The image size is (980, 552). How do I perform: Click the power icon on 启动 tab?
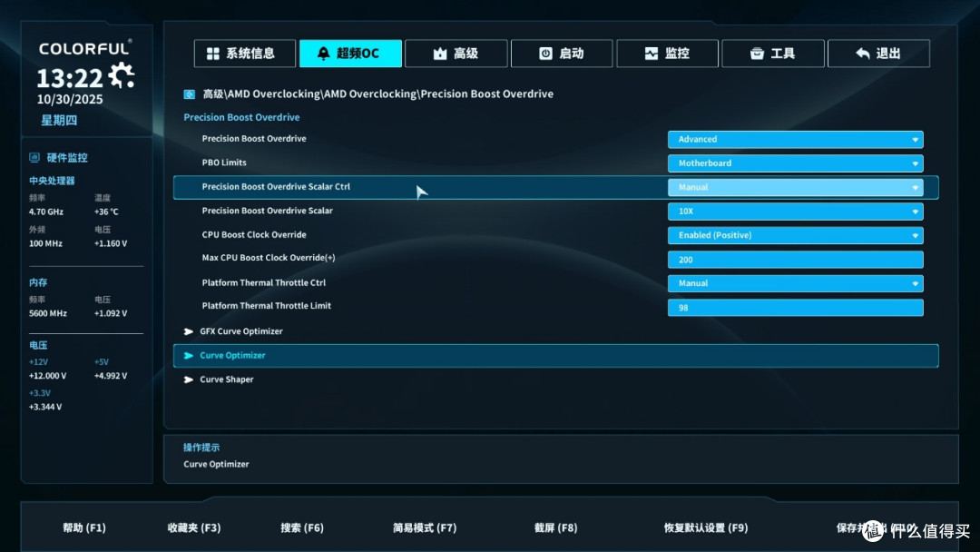[545, 54]
